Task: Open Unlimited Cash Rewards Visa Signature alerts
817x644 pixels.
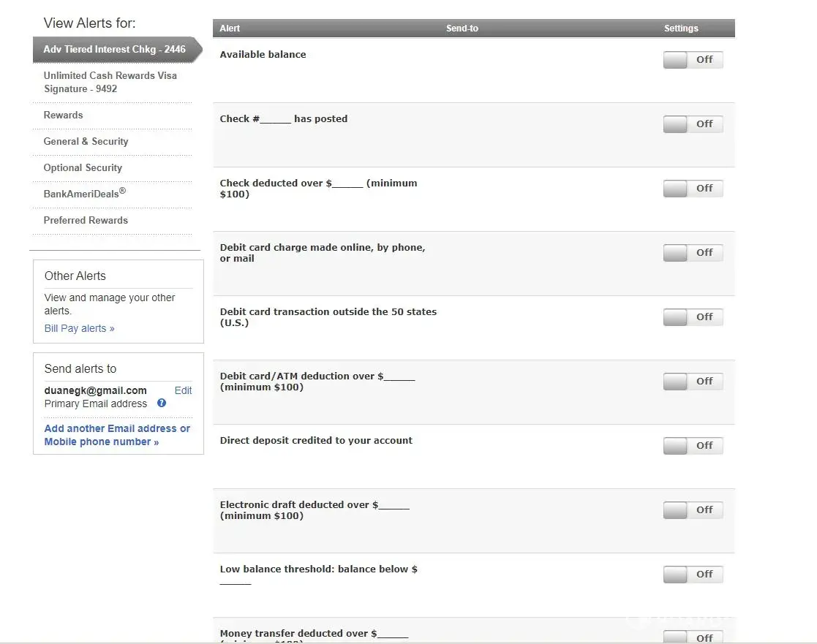Action: coord(110,82)
